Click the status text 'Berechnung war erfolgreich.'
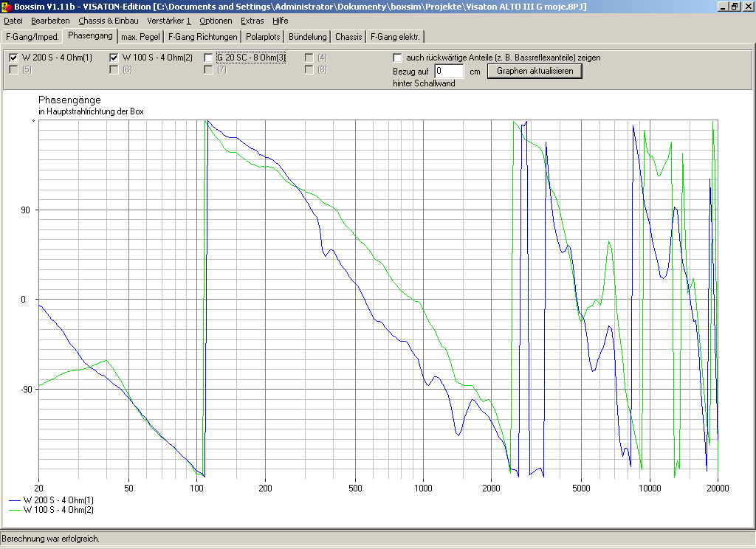Viewport: 756px width, 549px height. pos(51,539)
